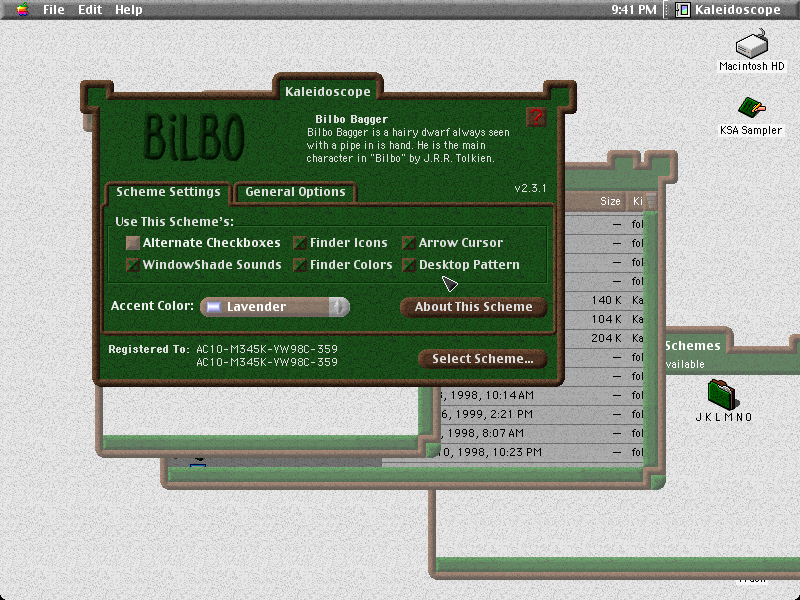This screenshot has width=800, height=600.
Task: Select the 140 K row in background list
Action: [x=605, y=300]
